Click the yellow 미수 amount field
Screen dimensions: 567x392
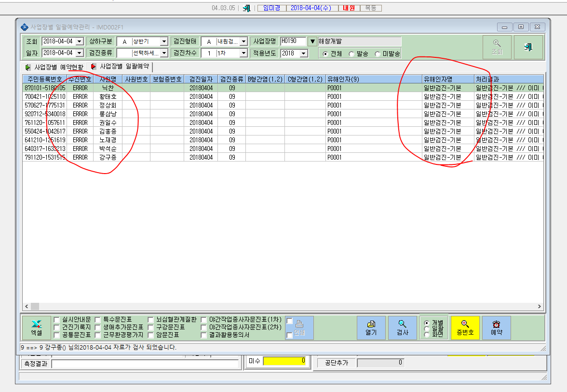[285, 361]
